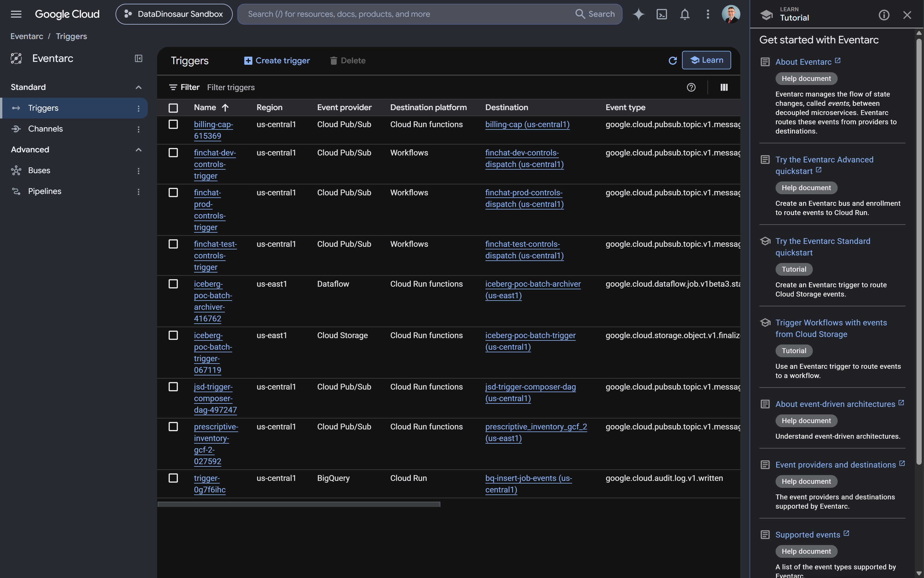Click the Buses nav icon
Screen dimensions: 924x578
click(x=16, y=171)
